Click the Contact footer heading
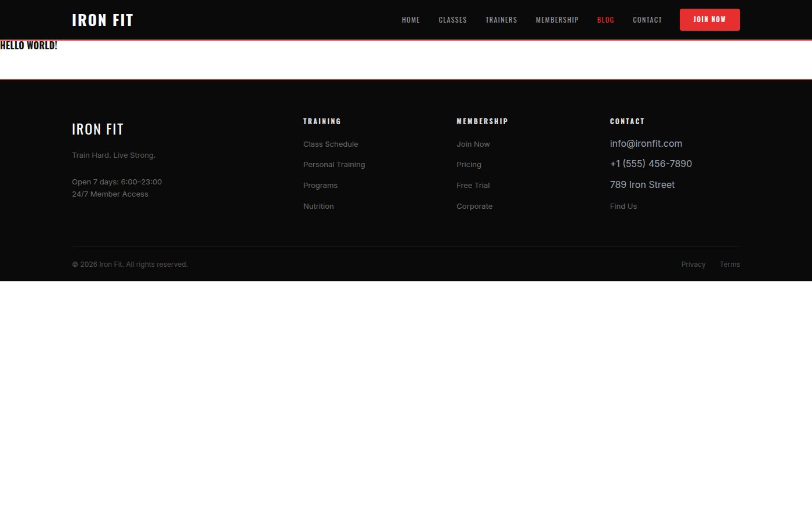The width and height of the screenshot is (812, 522). click(x=627, y=121)
